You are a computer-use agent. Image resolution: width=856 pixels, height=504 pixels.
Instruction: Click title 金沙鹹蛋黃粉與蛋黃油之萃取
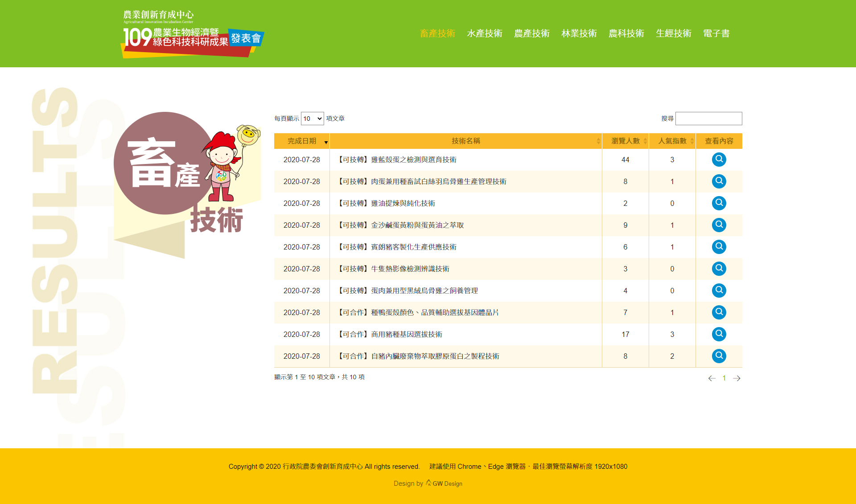coord(399,225)
